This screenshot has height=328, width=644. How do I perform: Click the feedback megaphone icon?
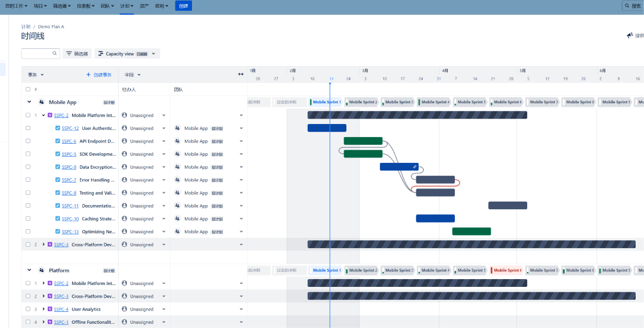(630, 36)
